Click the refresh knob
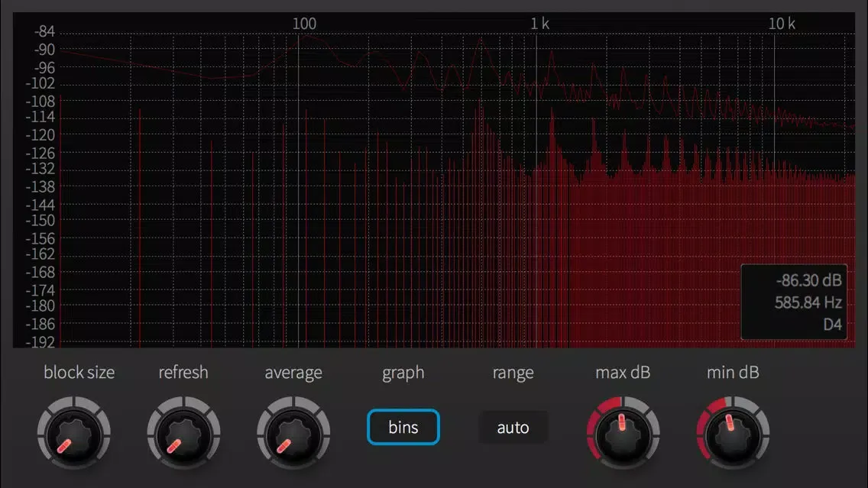The width and height of the screenshot is (868, 488). click(x=183, y=433)
